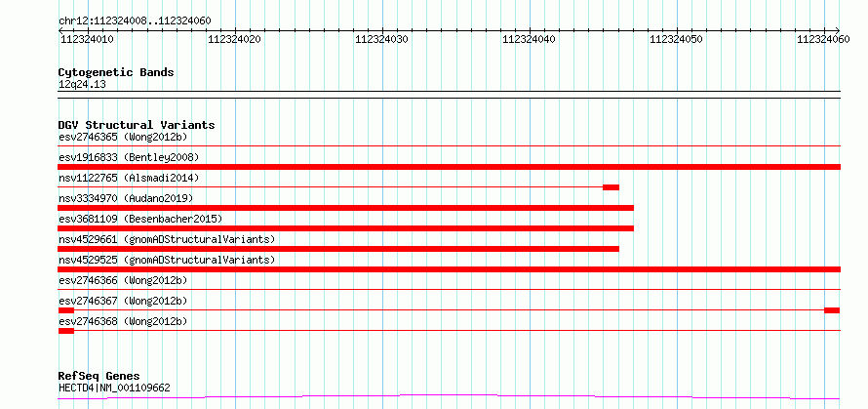Click the red bar of esv3681109
This screenshot has height=409, width=868.
pos(346,228)
